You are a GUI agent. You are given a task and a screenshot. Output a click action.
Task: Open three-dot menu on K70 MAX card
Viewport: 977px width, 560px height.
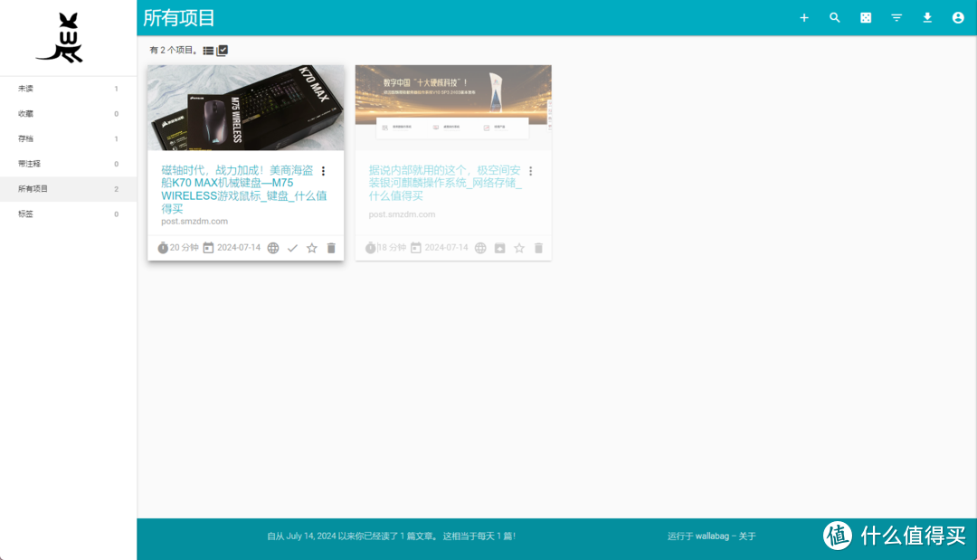click(323, 171)
